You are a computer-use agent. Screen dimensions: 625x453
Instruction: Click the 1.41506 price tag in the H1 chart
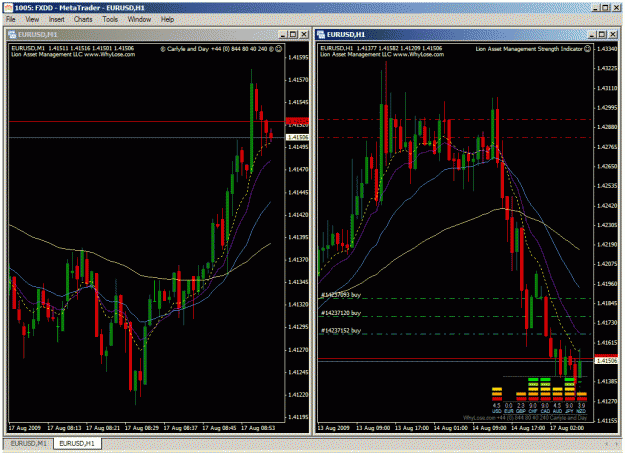pyautogui.click(x=606, y=360)
